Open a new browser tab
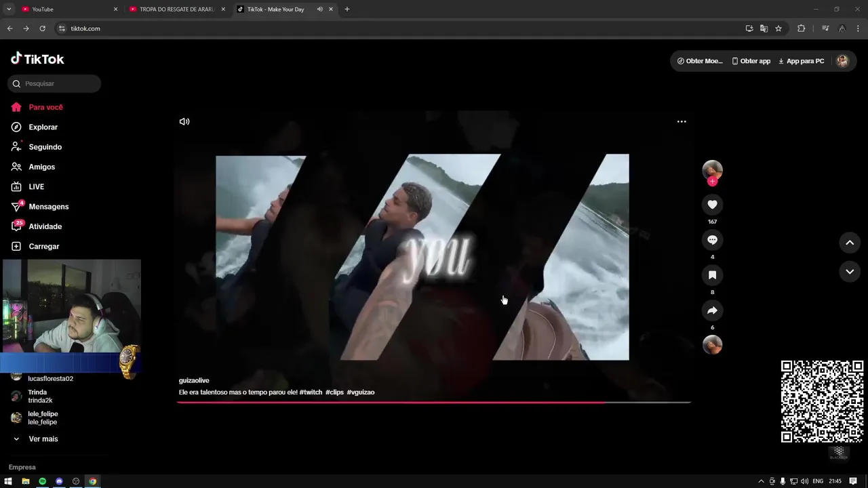 [x=347, y=9]
